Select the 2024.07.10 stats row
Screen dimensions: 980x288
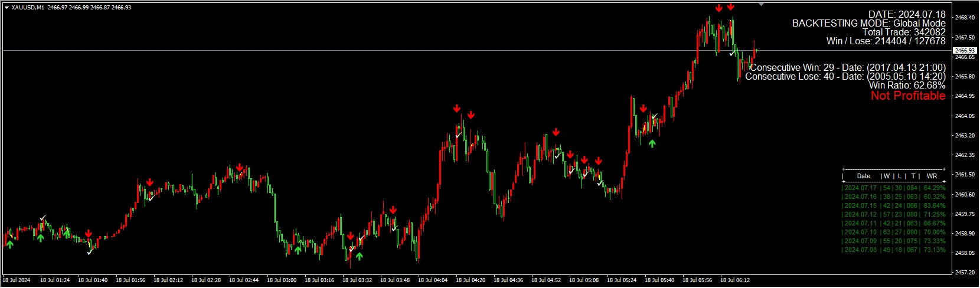click(893, 232)
